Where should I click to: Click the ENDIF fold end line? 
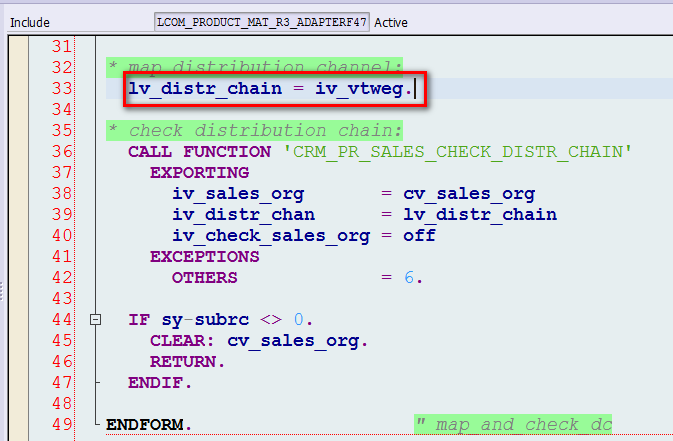(x=160, y=383)
